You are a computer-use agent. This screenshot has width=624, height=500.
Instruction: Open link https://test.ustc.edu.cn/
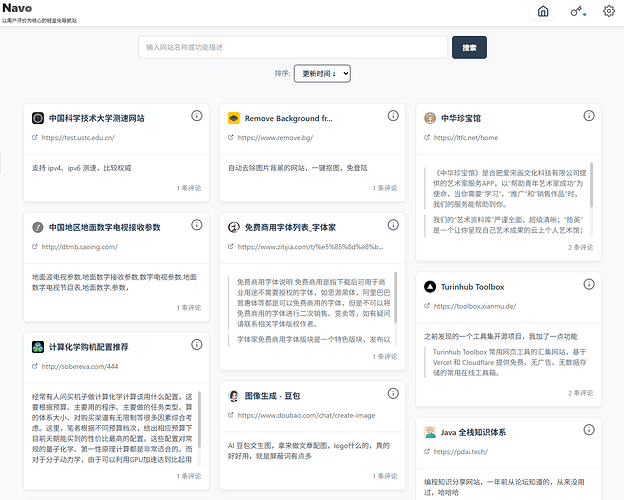point(78,138)
